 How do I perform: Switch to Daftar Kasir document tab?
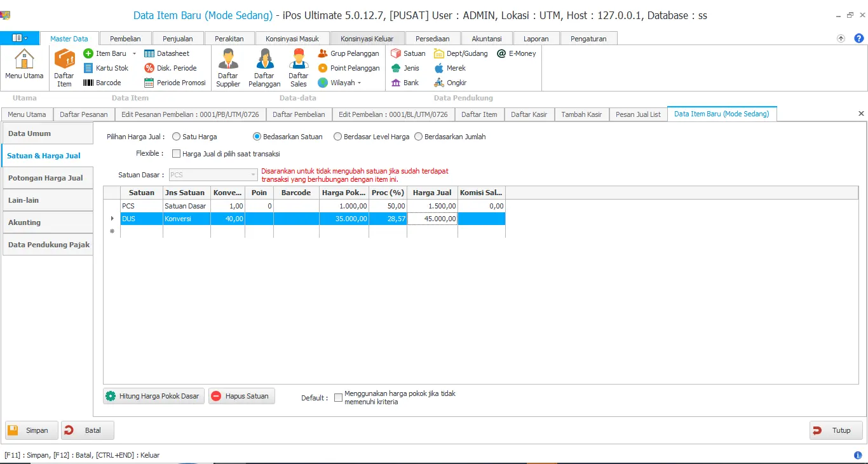[529, 114]
